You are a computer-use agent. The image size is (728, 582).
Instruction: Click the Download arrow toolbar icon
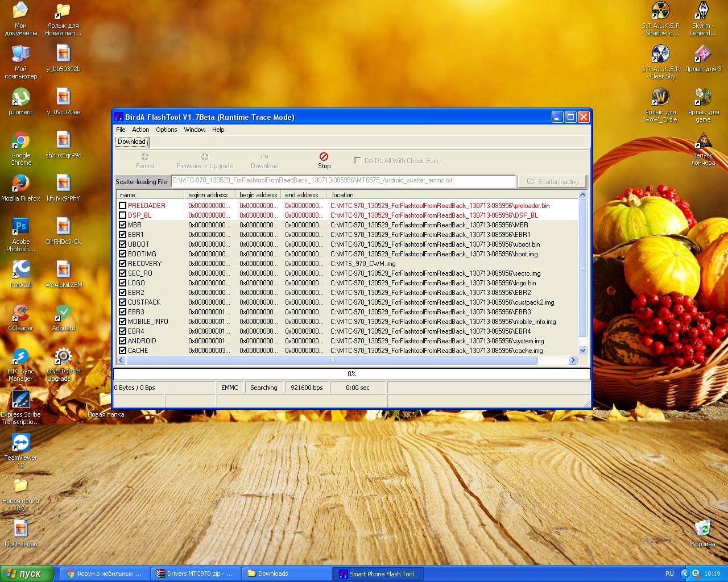[x=264, y=157]
